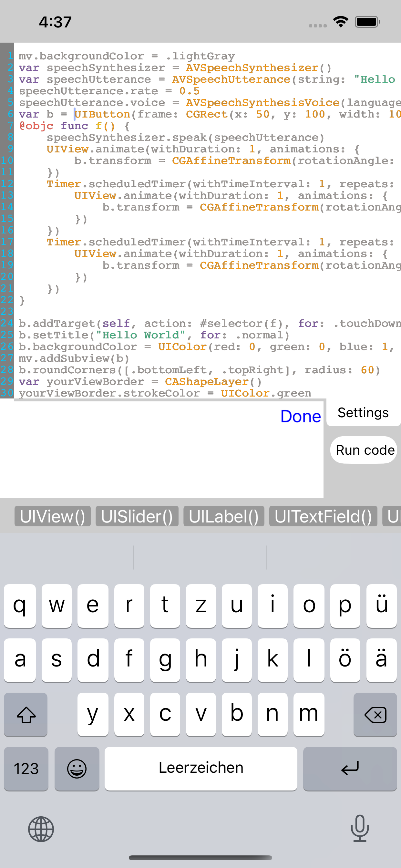Insert UITextField() snippet
The image size is (401, 868).
(323, 516)
